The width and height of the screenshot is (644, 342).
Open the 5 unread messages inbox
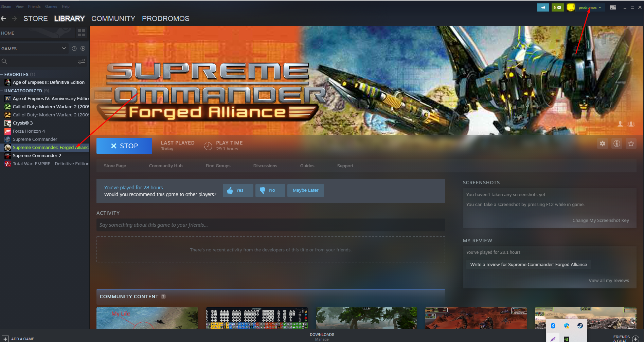click(x=557, y=7)
